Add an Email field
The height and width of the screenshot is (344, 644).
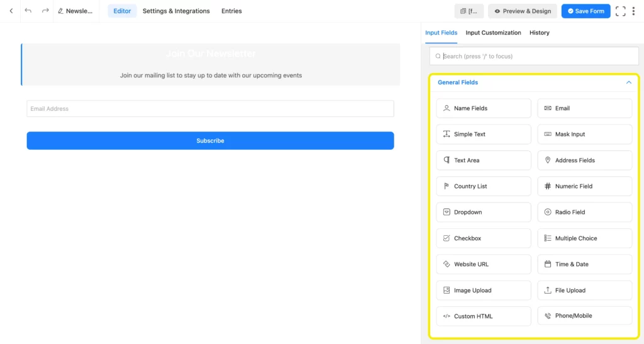pos(584,108)
